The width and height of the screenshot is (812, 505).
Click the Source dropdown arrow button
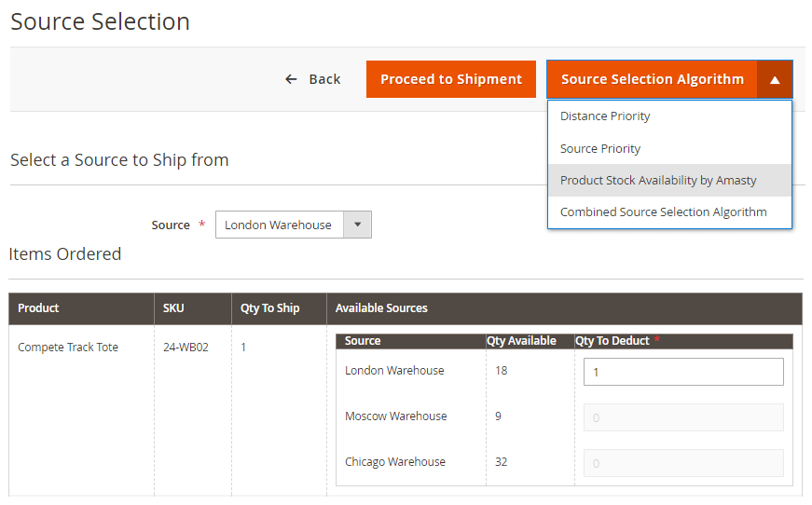[357, 225]
